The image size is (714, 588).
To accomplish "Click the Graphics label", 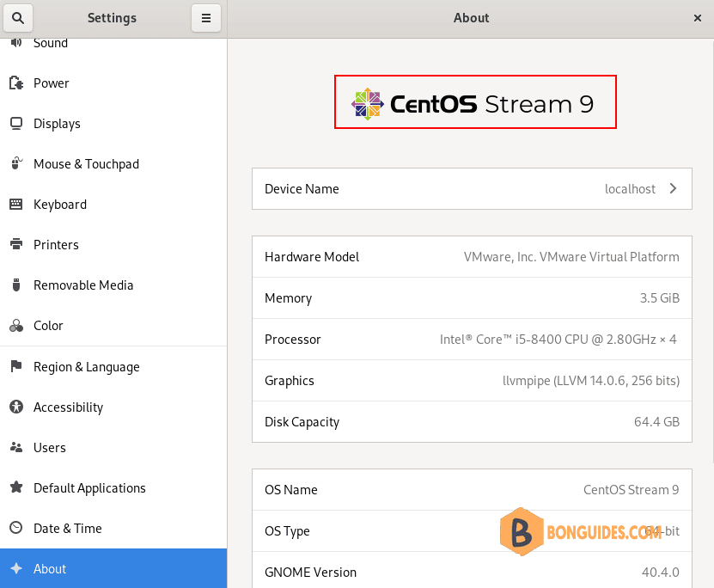I will [x=290, y=381].
